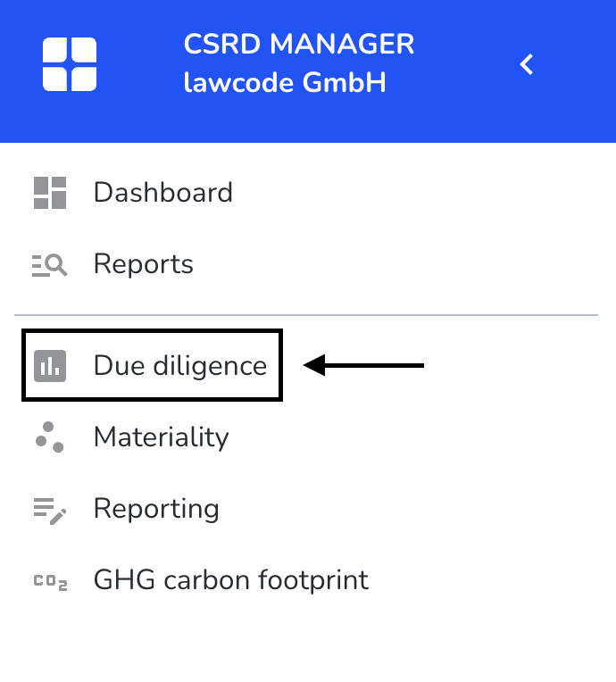This screenshot has height=682, width=616.
Task: Click the Dashboard grid icon
Action: [50, 193]
